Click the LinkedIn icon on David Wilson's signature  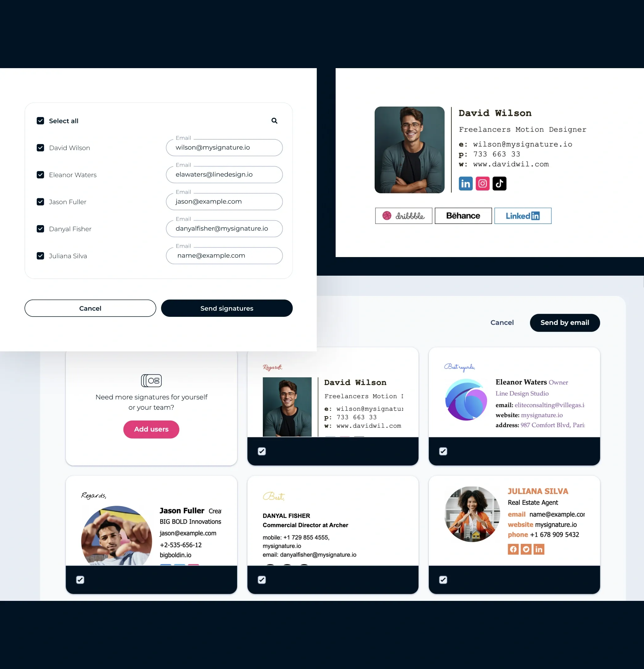[466, 183]
